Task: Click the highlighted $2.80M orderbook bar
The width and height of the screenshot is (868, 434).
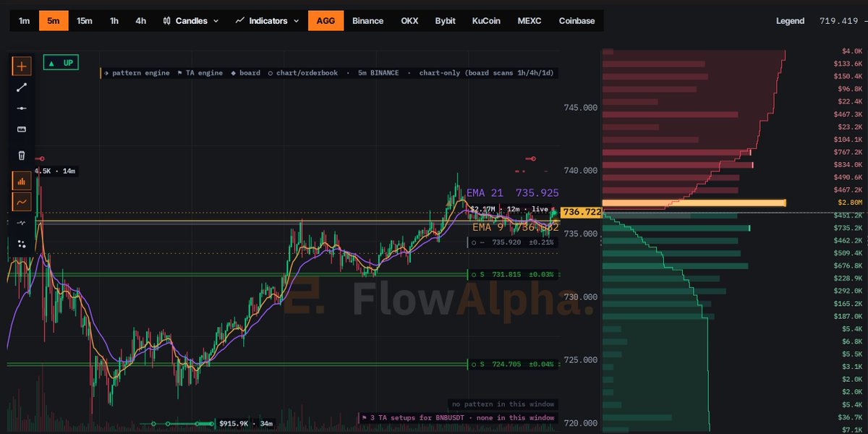Action: point(694,203)
